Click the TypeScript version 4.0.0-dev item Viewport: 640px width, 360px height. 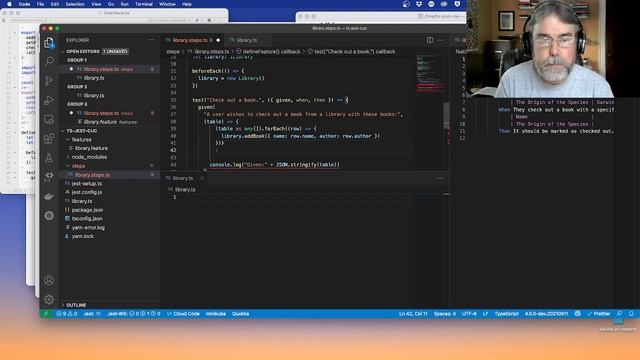click(x=546, y=314)
